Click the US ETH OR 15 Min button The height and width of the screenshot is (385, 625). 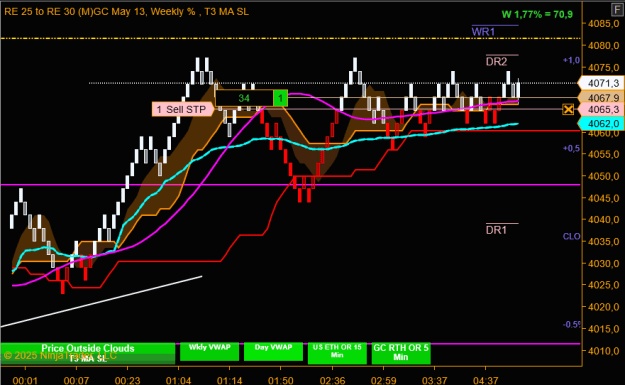pyautogui.click(x=337, y=353)
